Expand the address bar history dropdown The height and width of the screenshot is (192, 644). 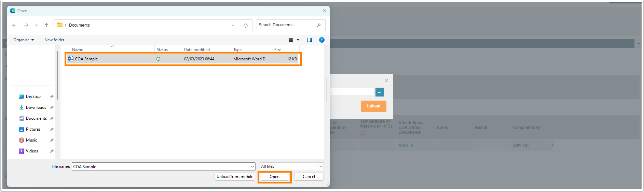click(233, 26)
